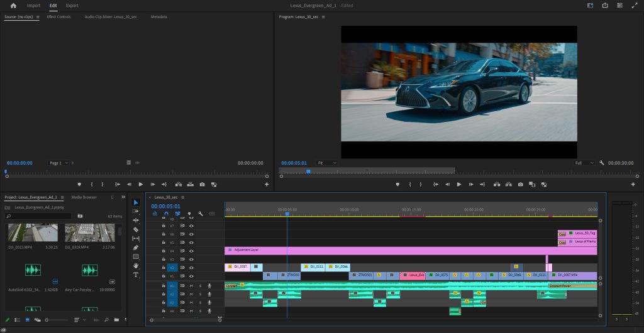
Task: Toggle lock on video track V2
Action: 164,267
